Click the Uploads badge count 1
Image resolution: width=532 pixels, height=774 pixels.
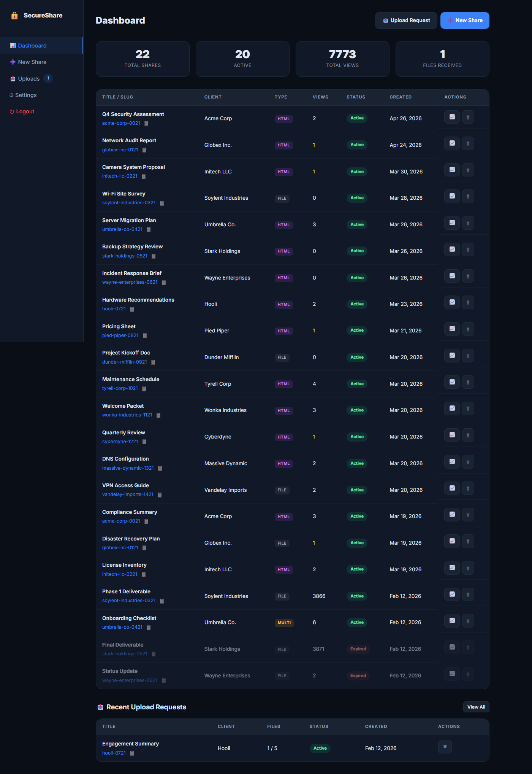click(x=48, y=78)
